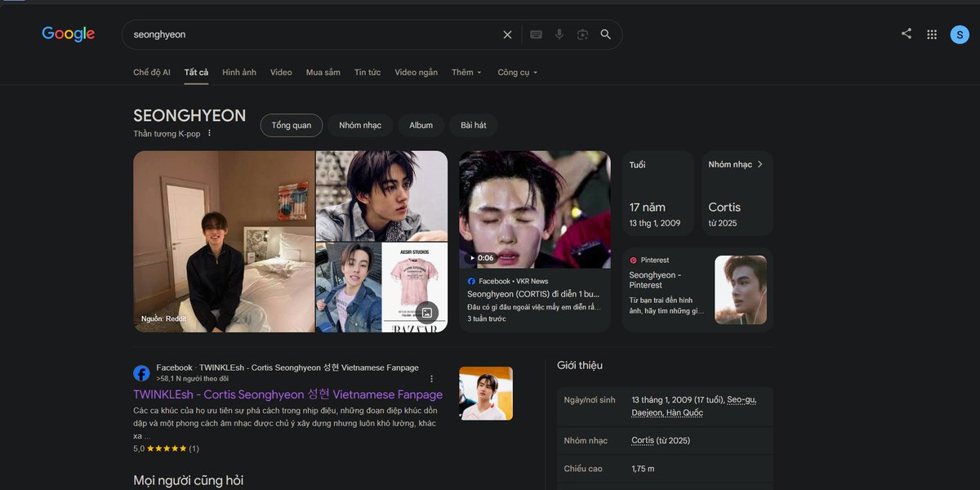Clear the search box text
This screenshot has height=490, width=980.
coord(507,34)
